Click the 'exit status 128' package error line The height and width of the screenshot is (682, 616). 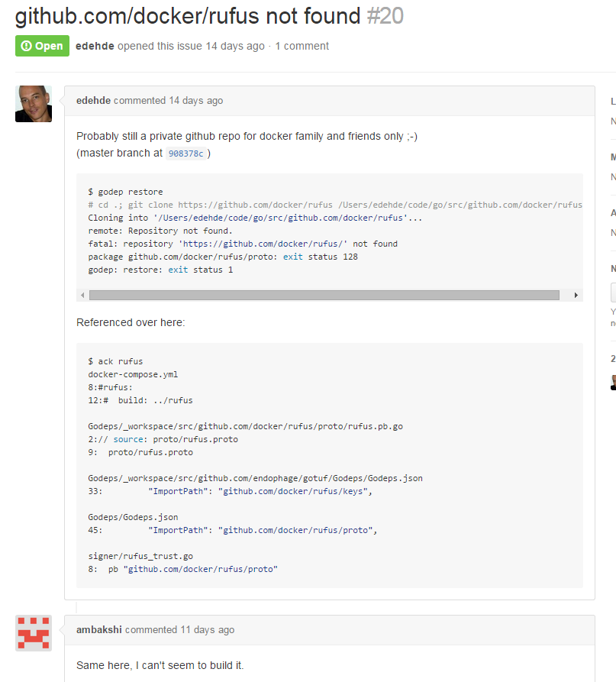pos(223,257)
